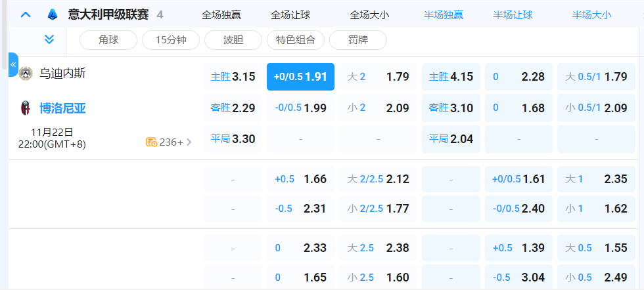
Task: Select 小 2.5 odds 1.60
Action: (379, 278)
